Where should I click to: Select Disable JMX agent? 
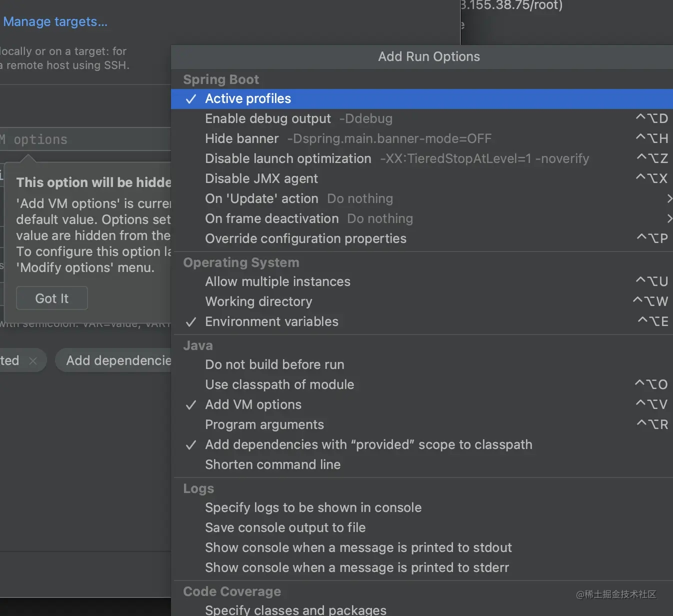(x=422, y=179)
